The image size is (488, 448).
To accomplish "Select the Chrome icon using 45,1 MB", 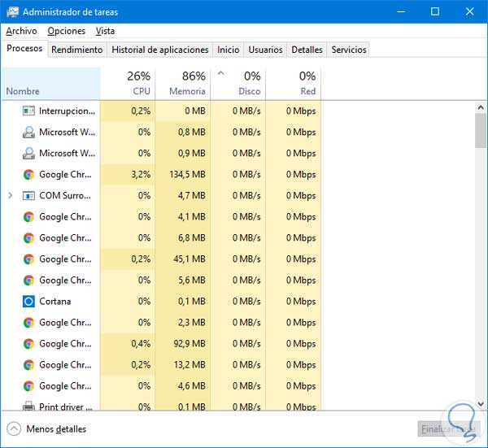I will (28, 259).
